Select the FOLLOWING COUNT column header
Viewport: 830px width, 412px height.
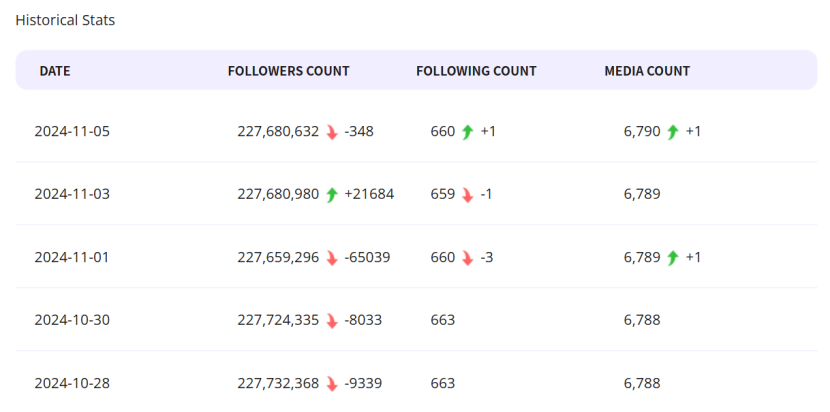click(476, 71)
